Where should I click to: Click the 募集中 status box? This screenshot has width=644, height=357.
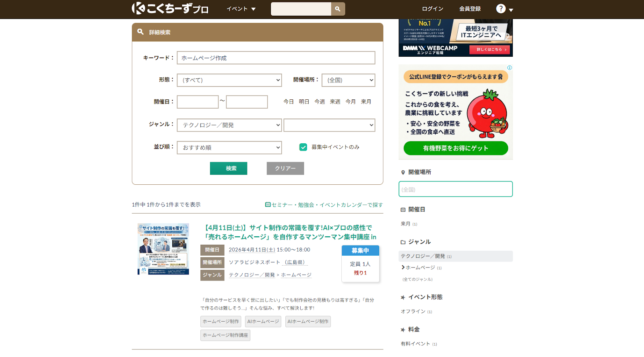point(360,251)
